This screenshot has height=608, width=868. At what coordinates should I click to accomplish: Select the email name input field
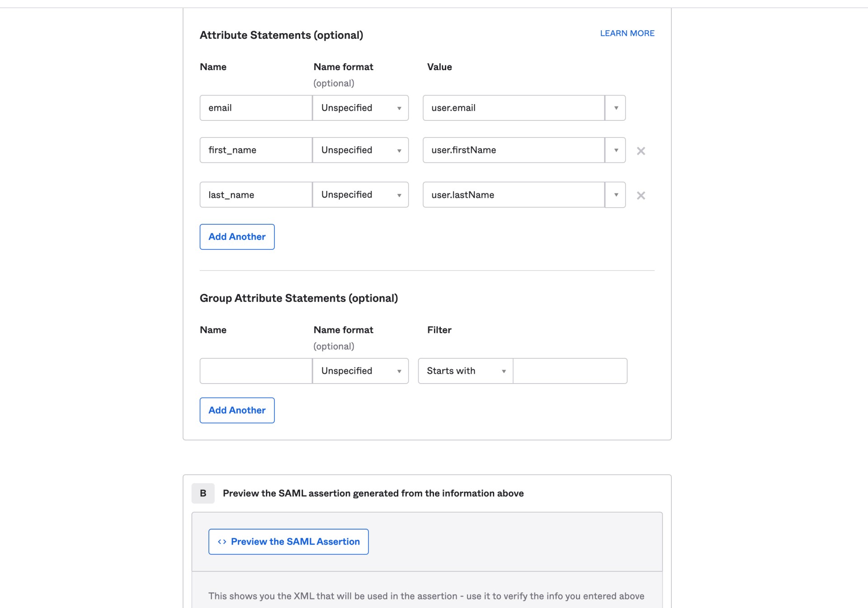click(255, 108)
